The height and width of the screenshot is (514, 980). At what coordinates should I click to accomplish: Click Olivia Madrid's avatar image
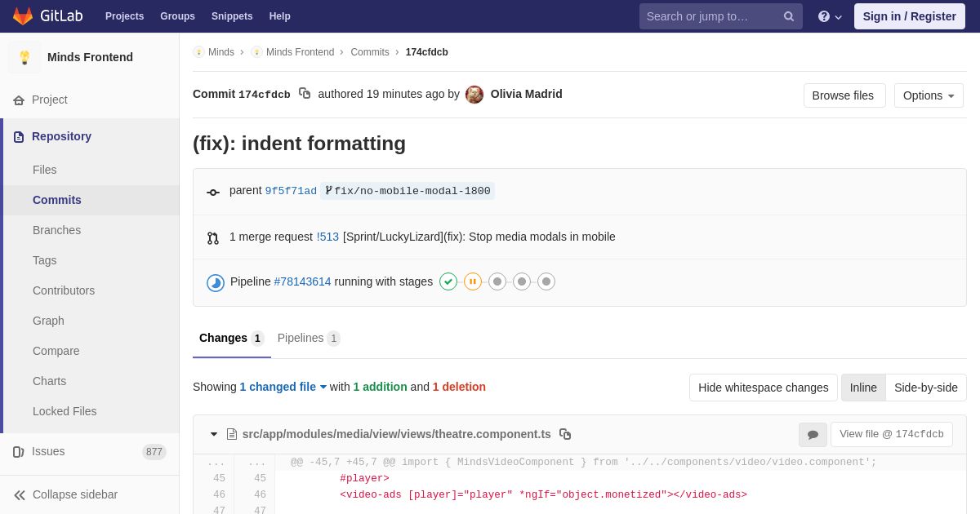click(474, 95)
